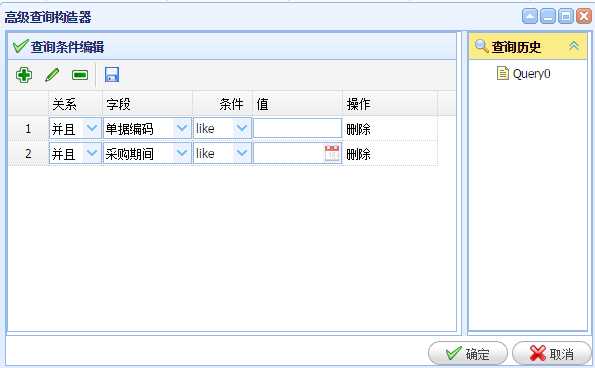The width and height of the screenshot is (595, 368).
Task: Open row 2 关系 dropdown showing 并且
Action: [92, 153]
